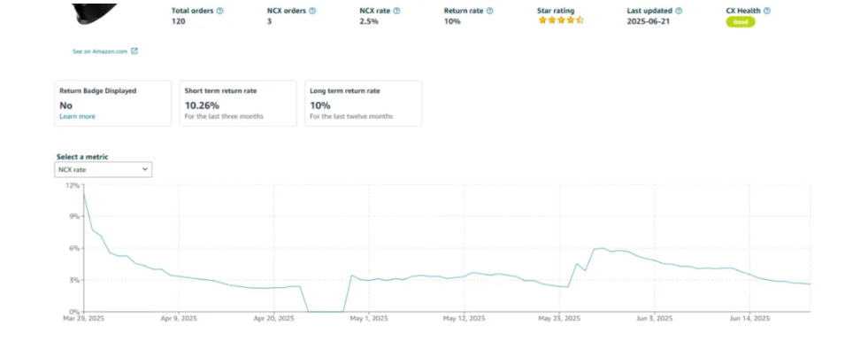The width and height of the screenshot is (868, 342).
Task: Open the Select a metric dropdown
Action: point(103,169)
